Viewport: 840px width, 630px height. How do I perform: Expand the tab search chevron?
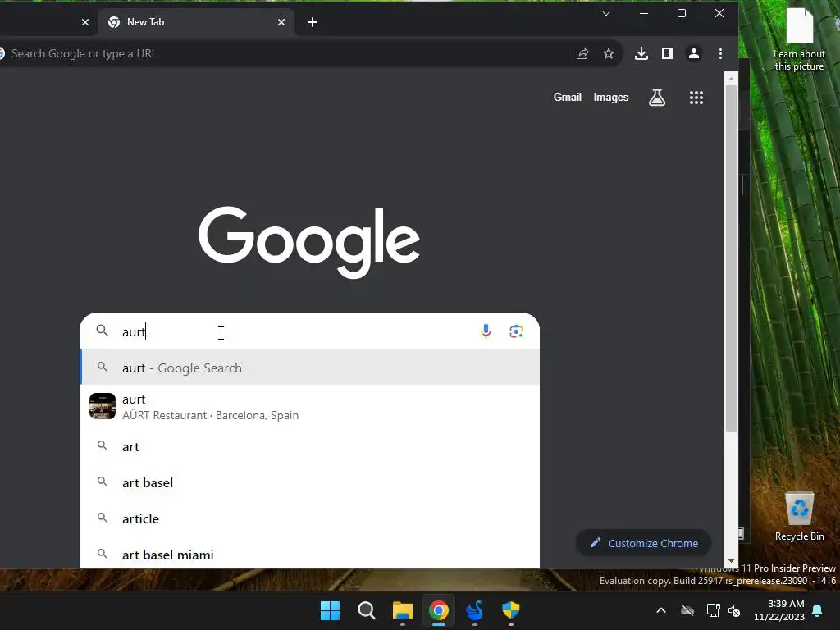[x=606, y=13]
